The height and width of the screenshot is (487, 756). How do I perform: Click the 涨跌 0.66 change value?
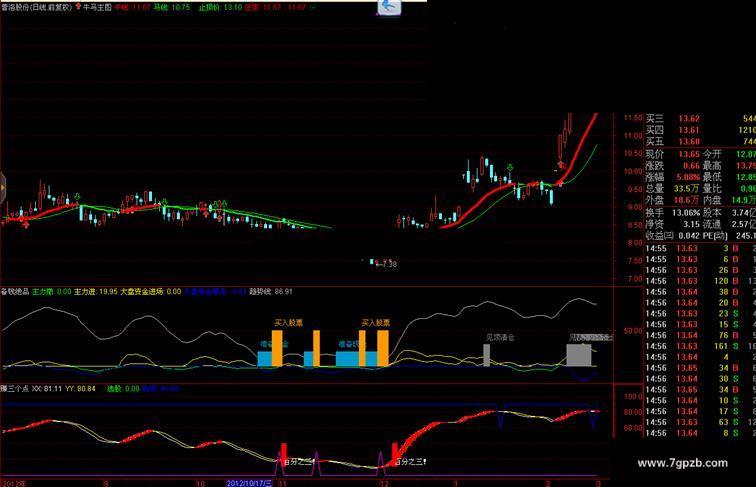[672, 166]
